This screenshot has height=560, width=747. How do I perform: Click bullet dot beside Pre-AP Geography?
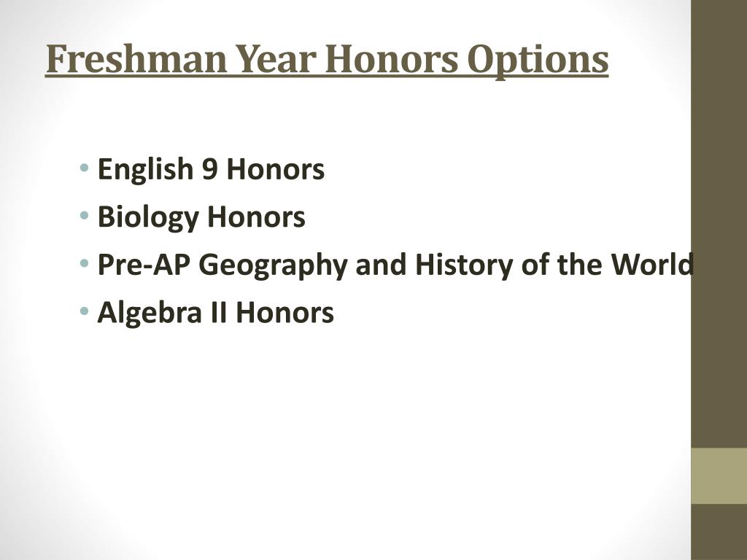(x=85, y=263)
